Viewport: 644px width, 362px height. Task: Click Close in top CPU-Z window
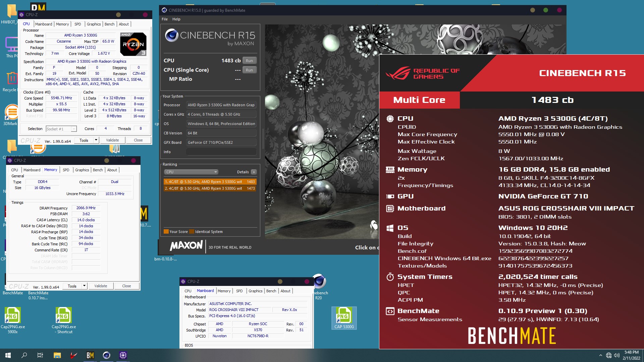click(x=138, y=140)
